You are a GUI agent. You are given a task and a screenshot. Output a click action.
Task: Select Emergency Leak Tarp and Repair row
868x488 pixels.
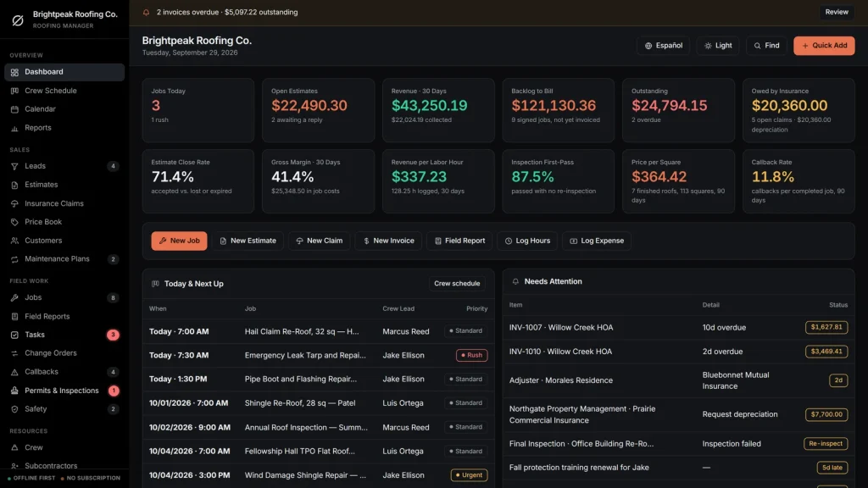319,355
